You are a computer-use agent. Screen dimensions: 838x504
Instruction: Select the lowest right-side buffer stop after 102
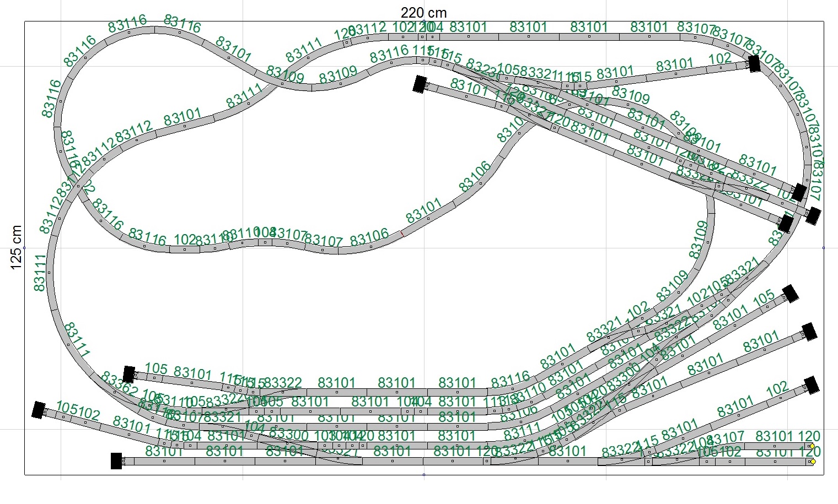pos(810,385)
